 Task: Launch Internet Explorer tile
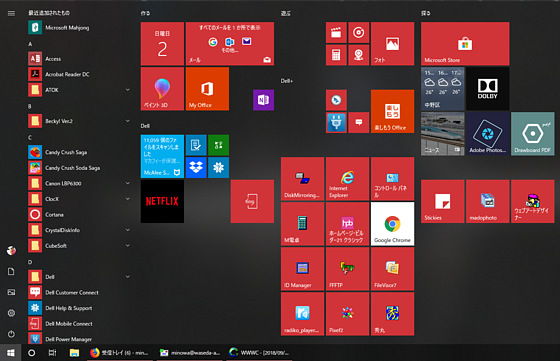(347, 179)
